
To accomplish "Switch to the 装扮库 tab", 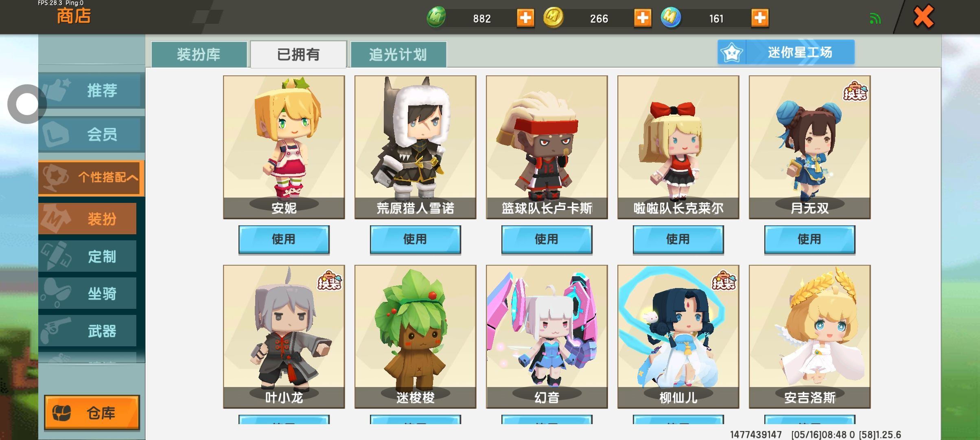I will coord(199,54).
